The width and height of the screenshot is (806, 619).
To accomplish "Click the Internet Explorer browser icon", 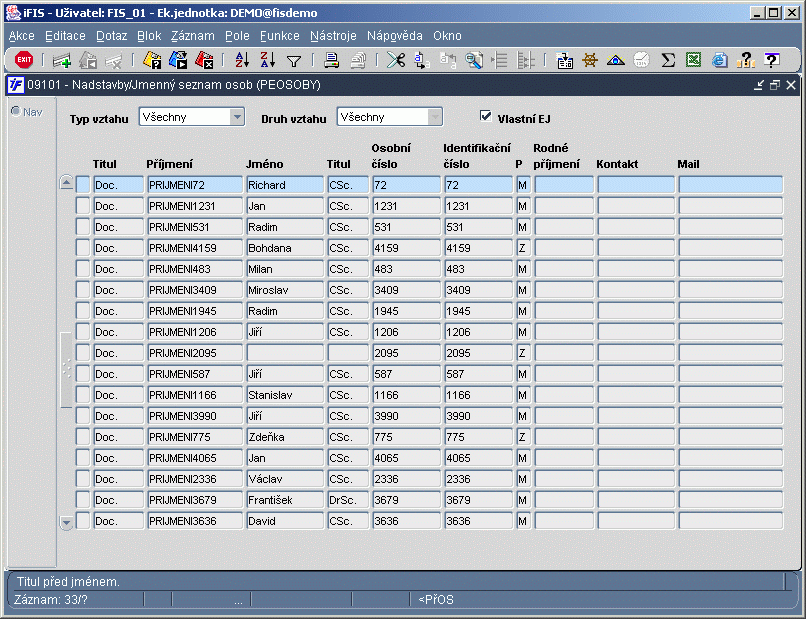I will [720, 60].
